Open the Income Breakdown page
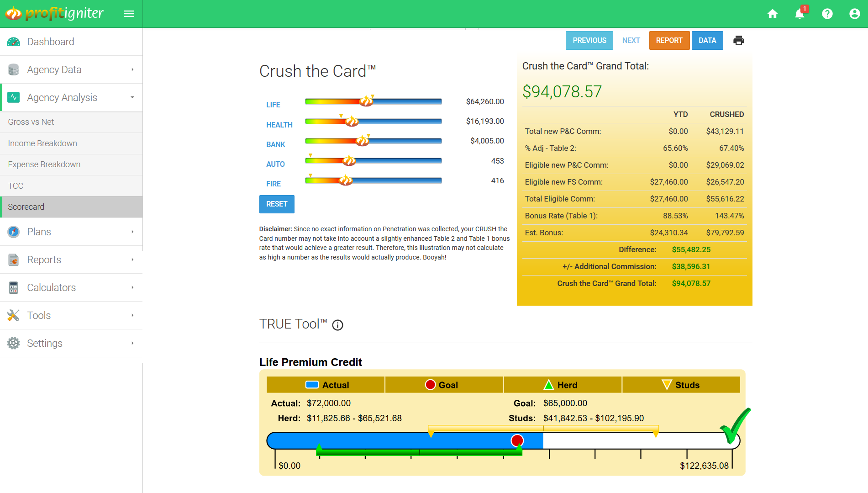The width and height of the screenshot is (868, 493). coord(42,143)
